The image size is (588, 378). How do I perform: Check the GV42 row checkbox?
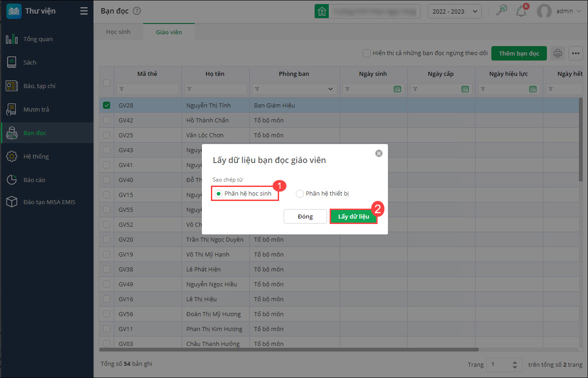tap(107, 120)
